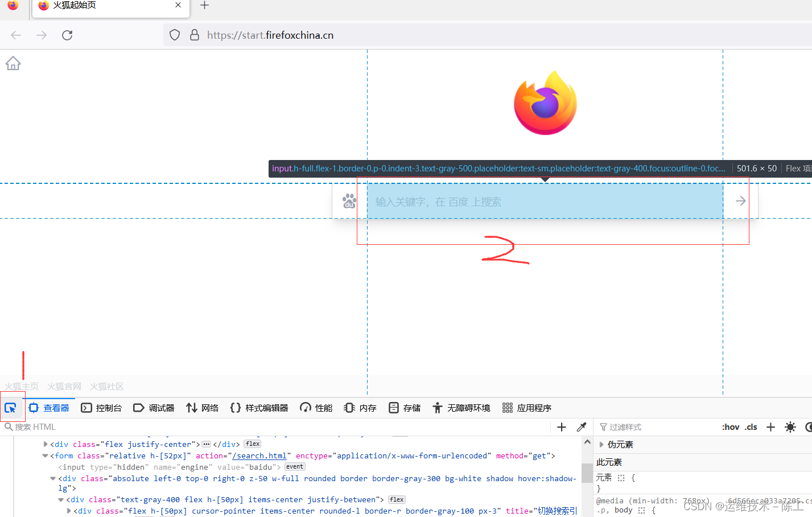The image size is (812, 517).
Task: Click the Search HTML (搜索 HTML) field
Action: 277,427
